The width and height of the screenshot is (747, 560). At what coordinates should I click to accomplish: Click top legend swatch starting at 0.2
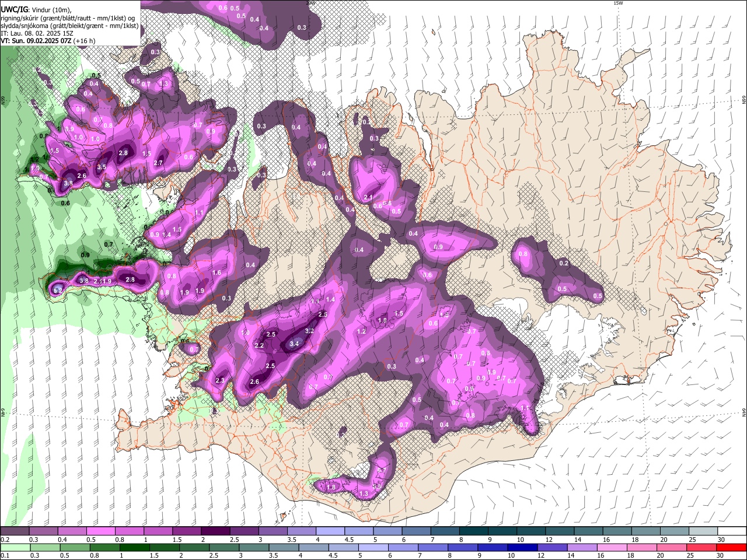(x=15, y=531)
